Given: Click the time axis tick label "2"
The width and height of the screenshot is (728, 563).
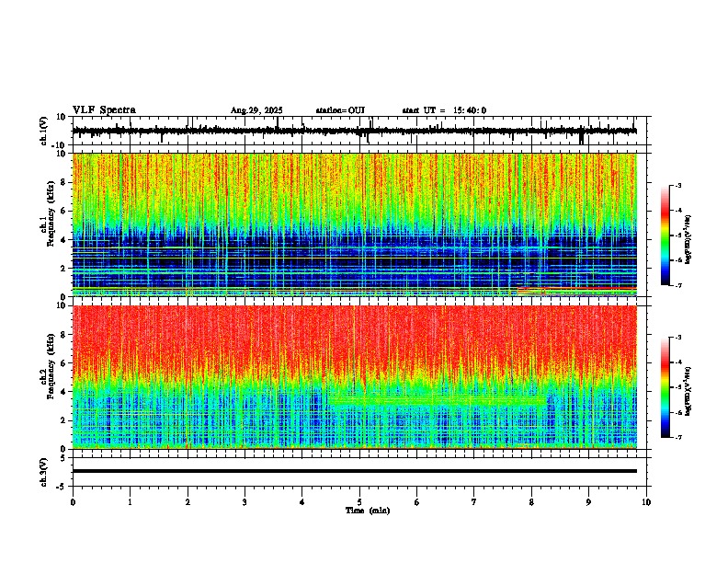Looking at the screenshot, I should (188, 502).
